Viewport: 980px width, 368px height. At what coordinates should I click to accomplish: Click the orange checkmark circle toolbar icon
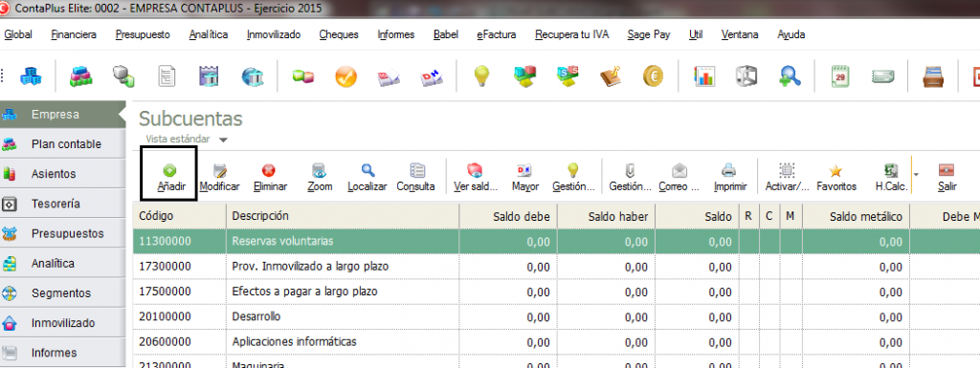point(345,76)
